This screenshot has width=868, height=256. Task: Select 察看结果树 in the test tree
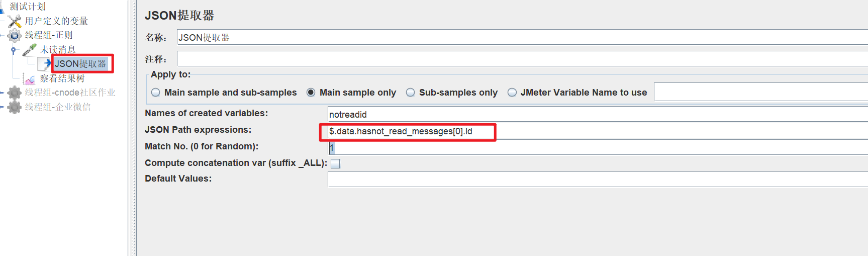[62, 78]
